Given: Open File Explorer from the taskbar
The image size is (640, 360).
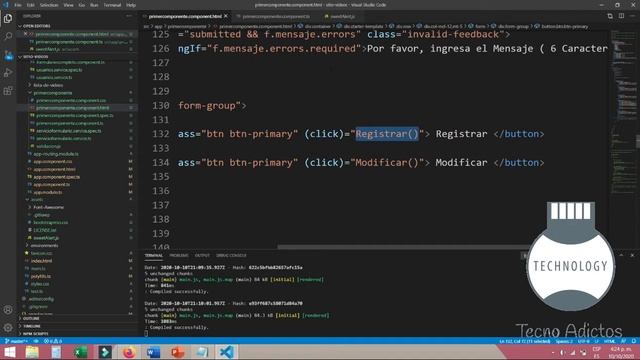Looking at the screenshot, I should pyautogui.click(x=32, y=352).
